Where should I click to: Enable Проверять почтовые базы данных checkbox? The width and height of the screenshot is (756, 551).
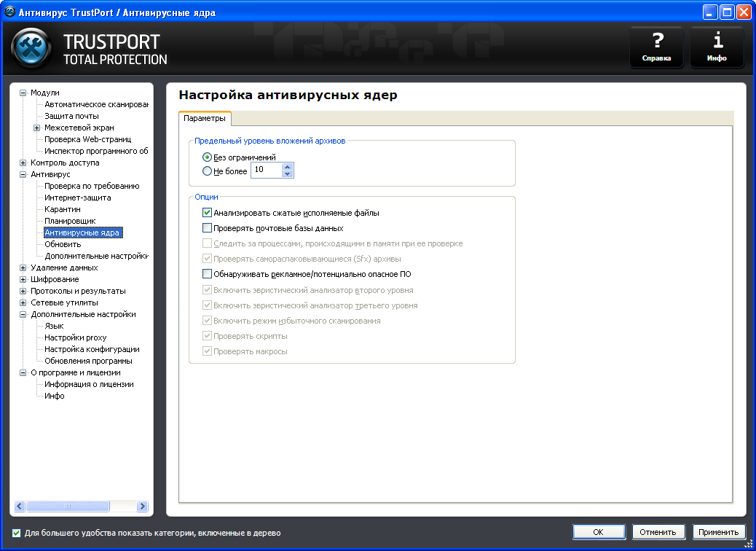pos(207,227)
